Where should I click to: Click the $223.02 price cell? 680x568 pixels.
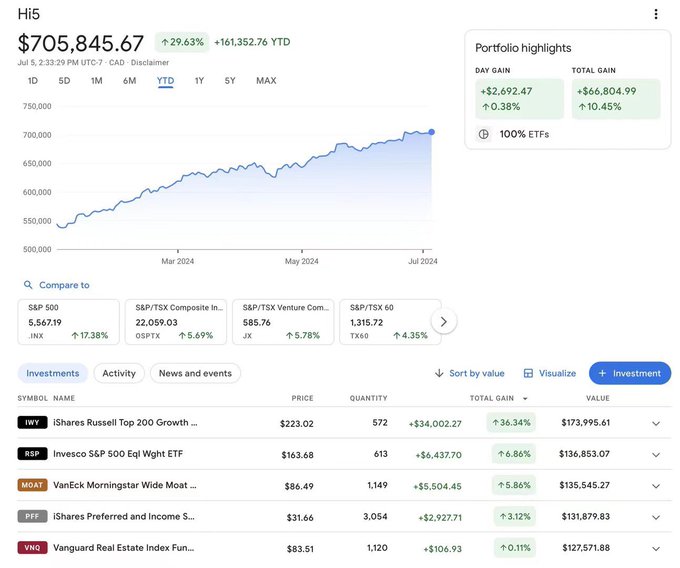297,424
